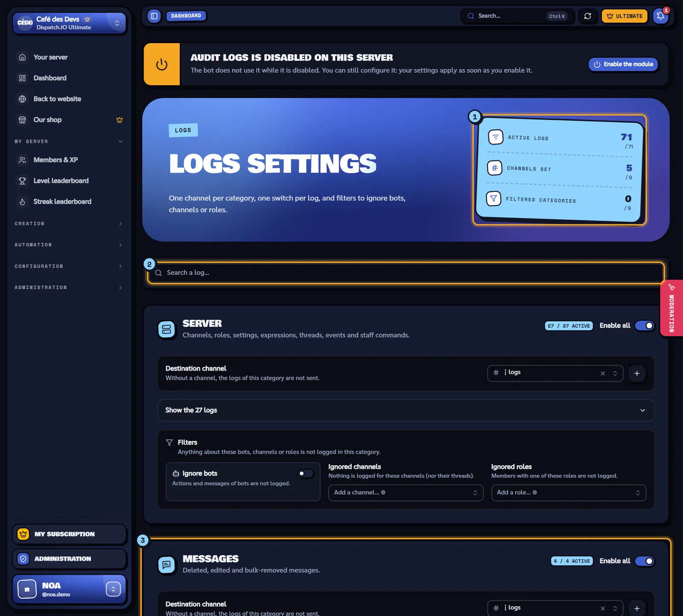Clear the Messages destination channel with X
Screen dimensions: 683x616
[603, 609]
